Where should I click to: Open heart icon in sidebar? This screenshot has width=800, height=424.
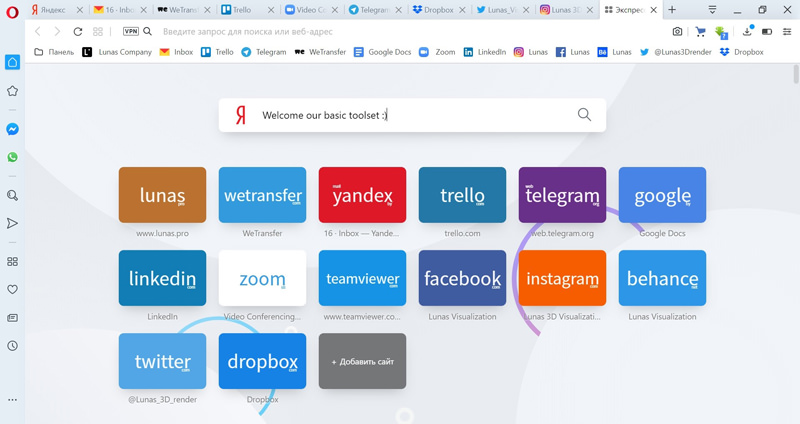12,289
